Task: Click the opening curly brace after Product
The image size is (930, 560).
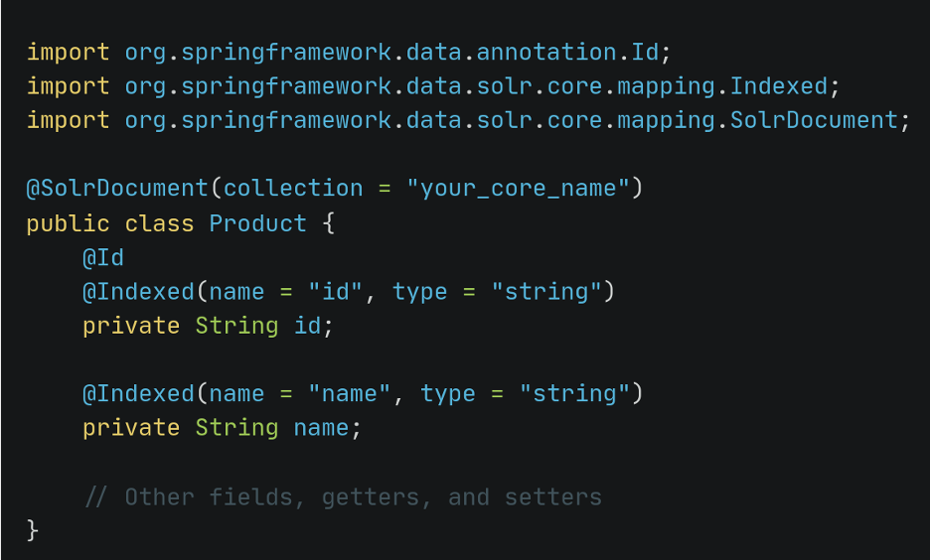Action: click(329, 223)
